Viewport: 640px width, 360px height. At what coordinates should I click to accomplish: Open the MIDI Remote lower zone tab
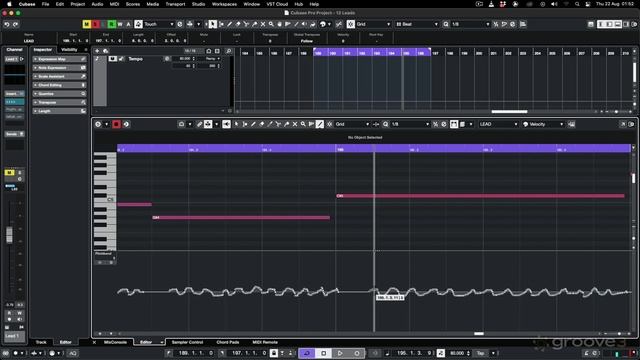click(265, 342)
